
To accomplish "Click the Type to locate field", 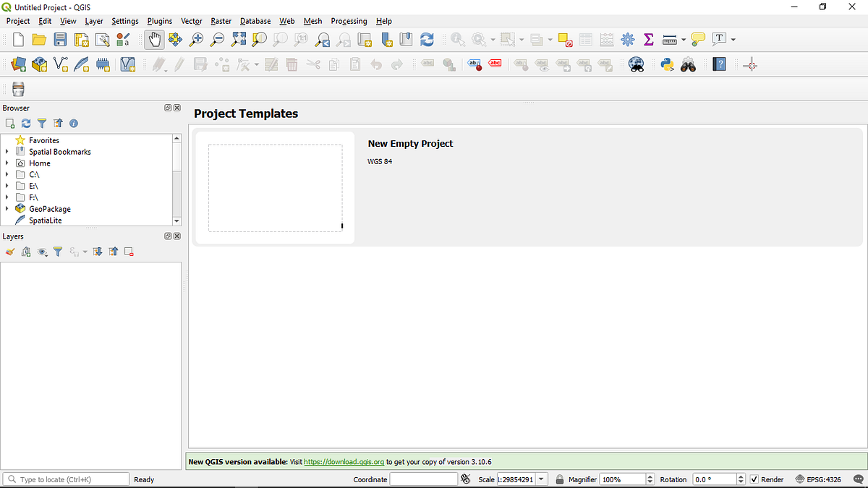I will (x=65, y=479).
